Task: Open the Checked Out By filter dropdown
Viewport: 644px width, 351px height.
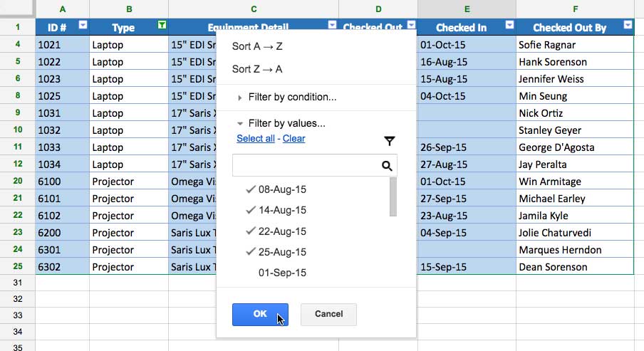Action: coord(627,25)
